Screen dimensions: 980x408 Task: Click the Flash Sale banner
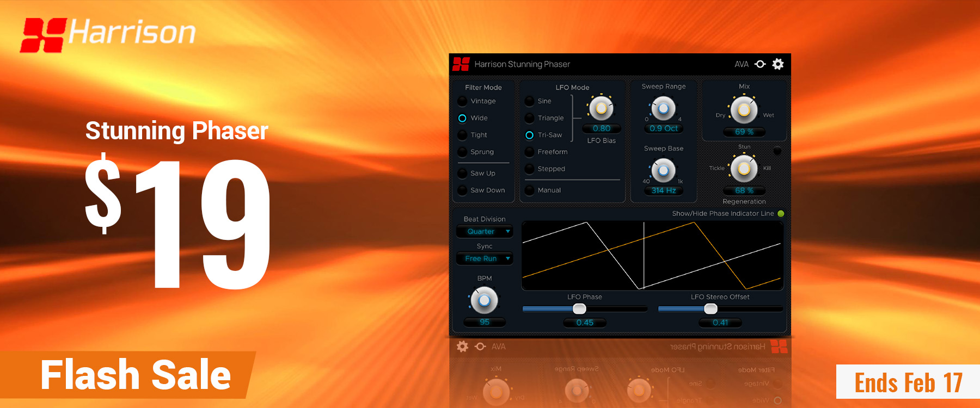136,375
